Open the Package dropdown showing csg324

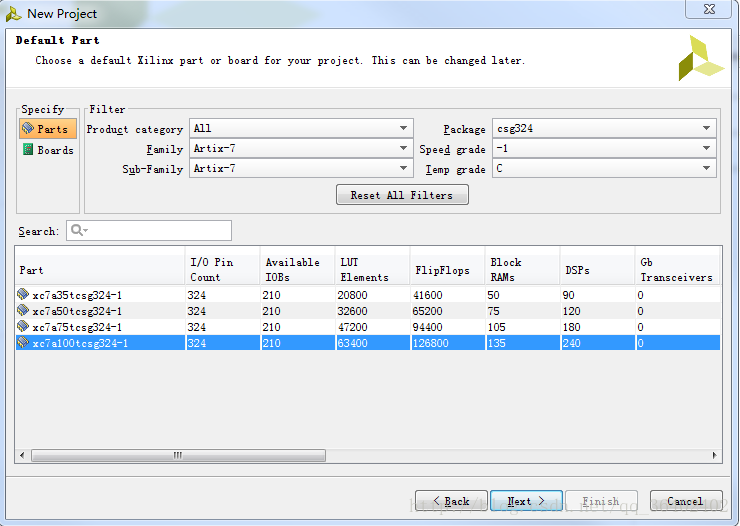tap(604, 128)
